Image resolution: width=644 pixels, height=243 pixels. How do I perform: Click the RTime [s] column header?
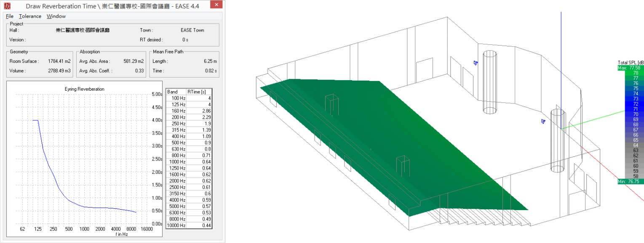pyautogui.click(x=199, y=92)
